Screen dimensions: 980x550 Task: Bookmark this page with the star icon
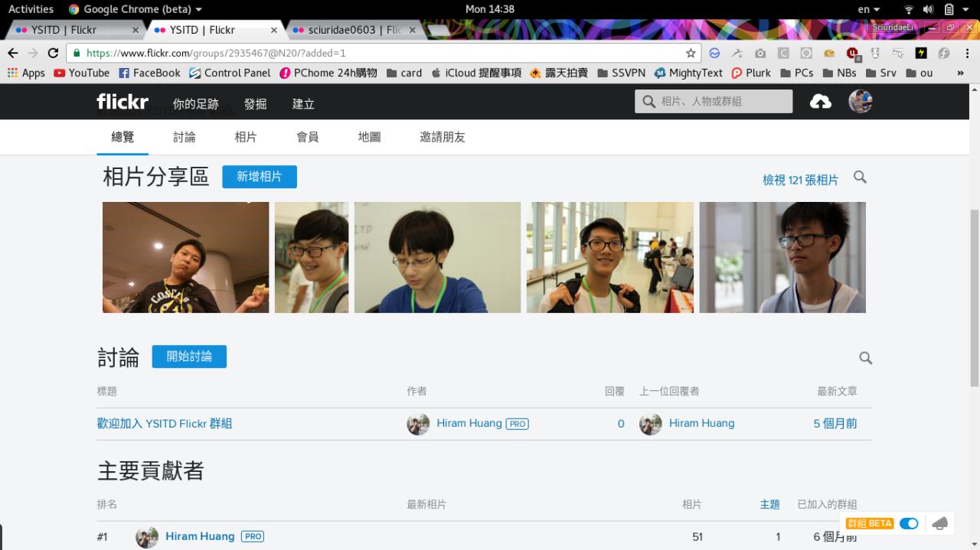[x=691, y=53]
